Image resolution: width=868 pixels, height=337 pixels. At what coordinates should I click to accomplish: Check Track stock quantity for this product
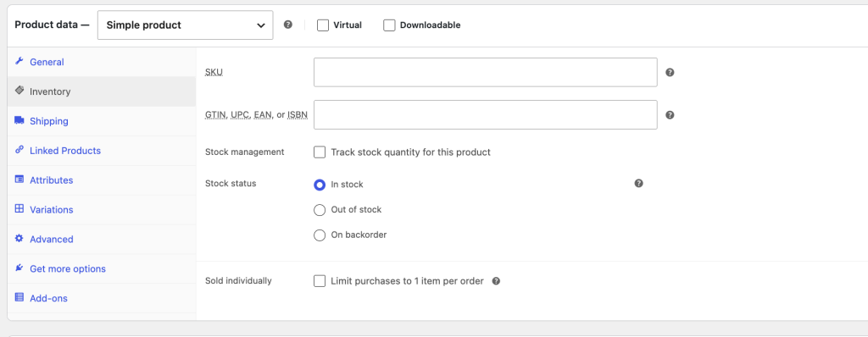click(320, 152)
